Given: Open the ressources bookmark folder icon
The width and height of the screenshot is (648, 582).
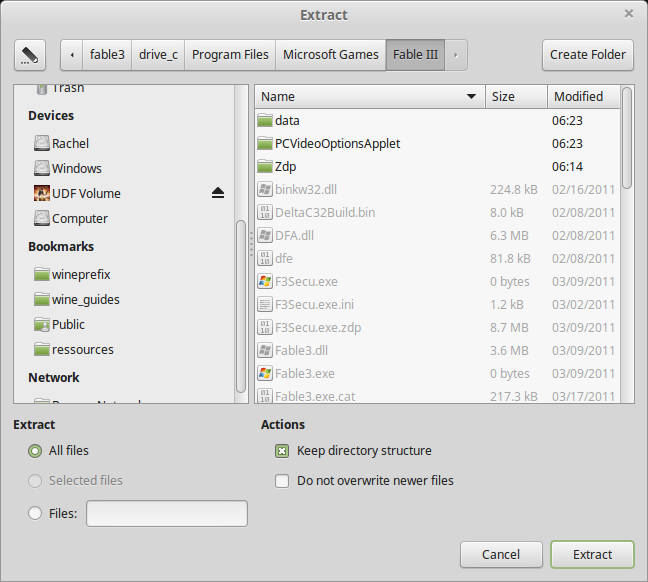Looking at the screenshot, I should pos(41,349).
